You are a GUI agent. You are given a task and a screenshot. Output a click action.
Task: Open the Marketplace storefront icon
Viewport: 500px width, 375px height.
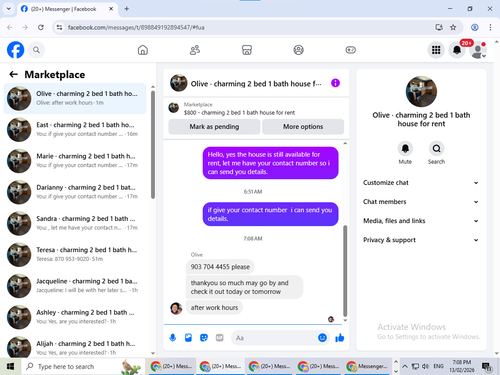click(x=247, y=50)
